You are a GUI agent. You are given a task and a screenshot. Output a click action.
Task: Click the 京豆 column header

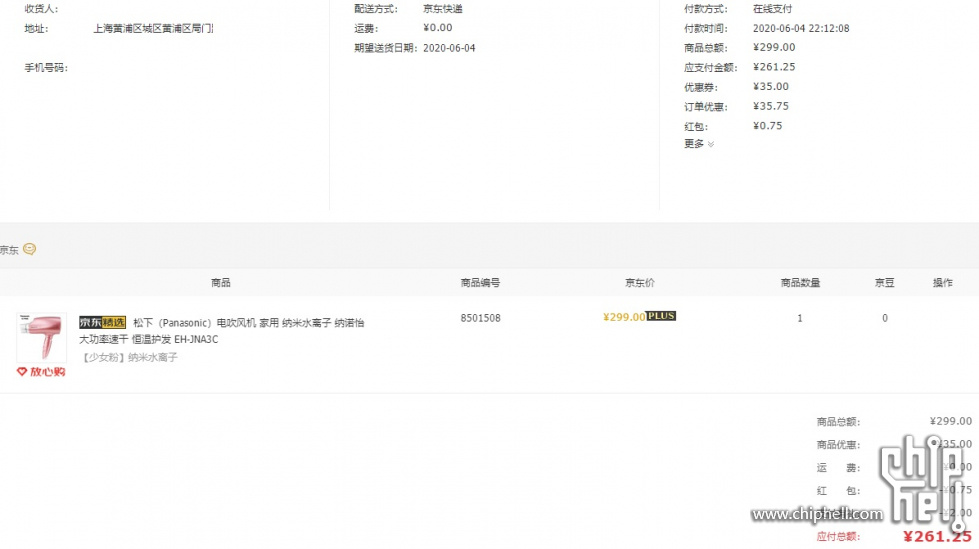885,282
